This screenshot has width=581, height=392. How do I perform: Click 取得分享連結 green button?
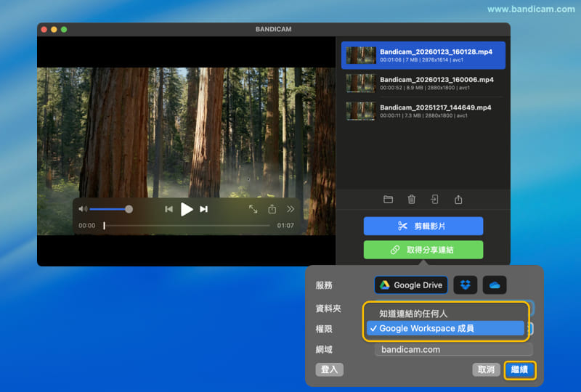(x=423, y=250)
